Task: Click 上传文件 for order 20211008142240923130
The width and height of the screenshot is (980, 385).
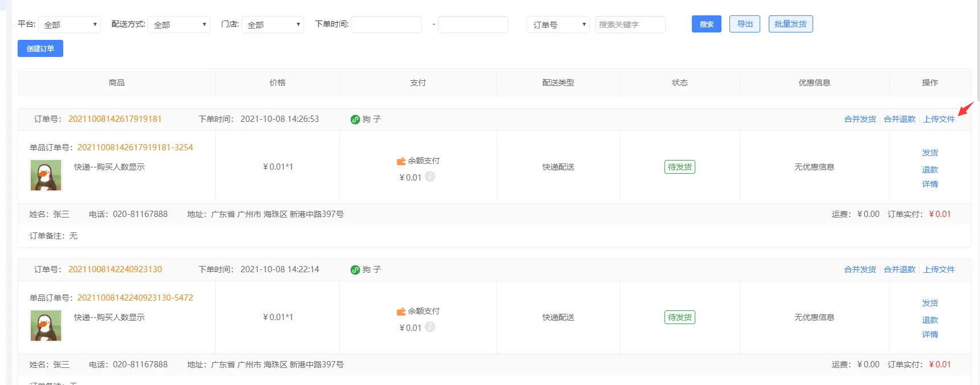Action: click(x=939, y=269)
